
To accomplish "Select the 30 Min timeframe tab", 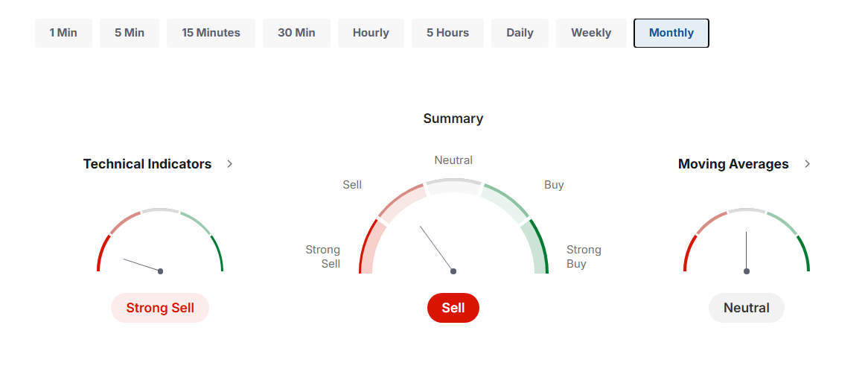I will coord(296,33).
